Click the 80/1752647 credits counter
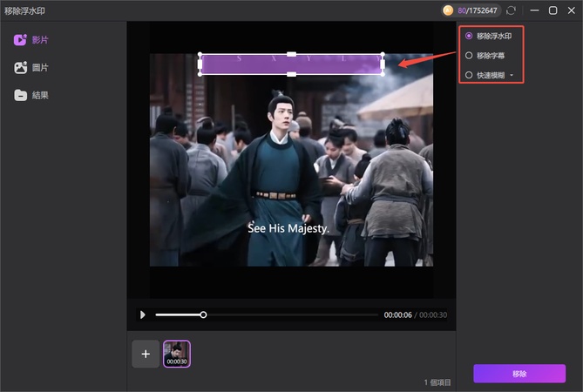The height and width of the screenshot is (392, 583). [476, 10]
